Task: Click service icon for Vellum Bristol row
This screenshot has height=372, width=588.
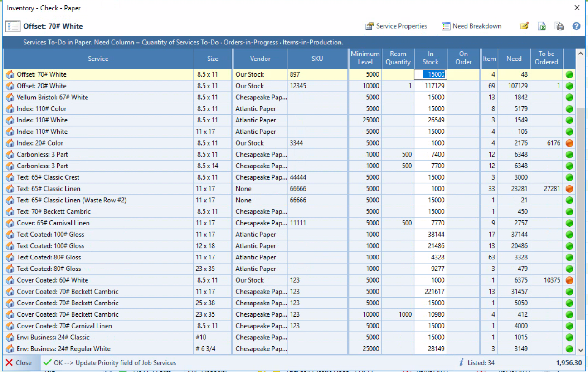Action: click(x=10, y=98)
